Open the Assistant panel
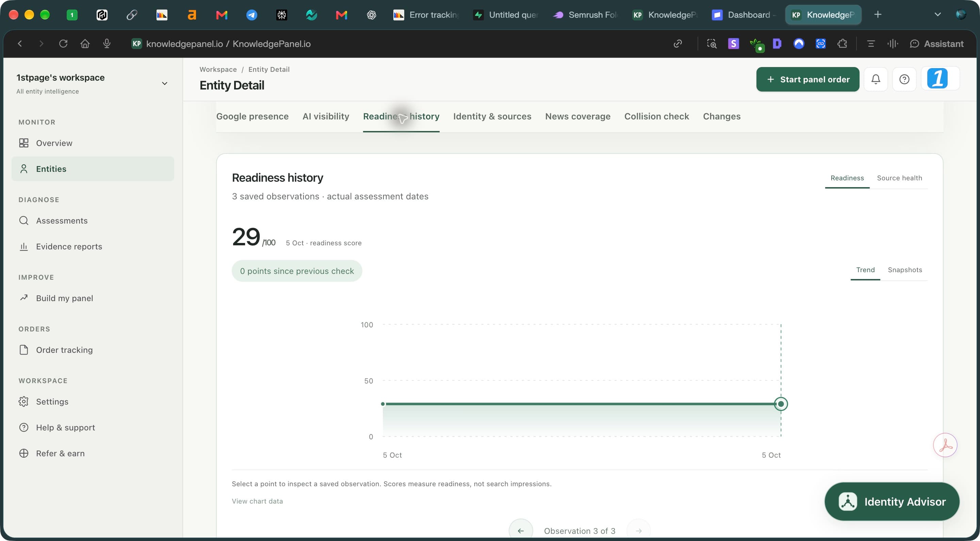 (x=937, y=44)
